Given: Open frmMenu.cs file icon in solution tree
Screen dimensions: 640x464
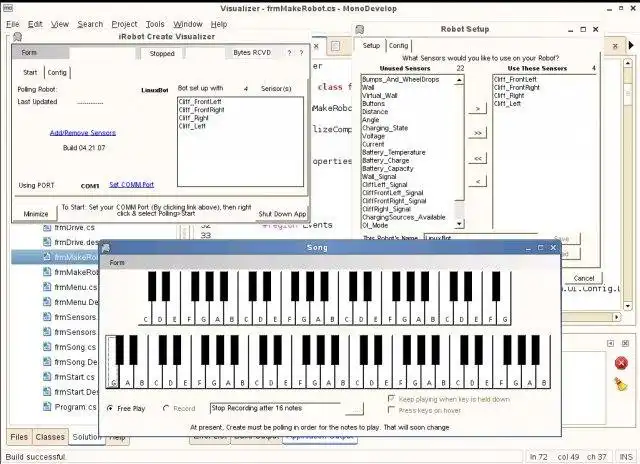Looking at the screenshot, I should [47, 287].
